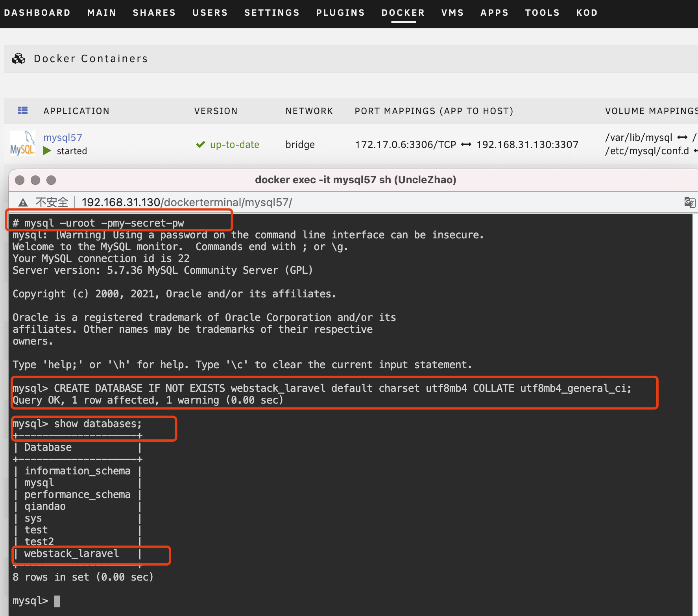Open Settings in top navigation
698x616 pixels.
coord(272,13)
